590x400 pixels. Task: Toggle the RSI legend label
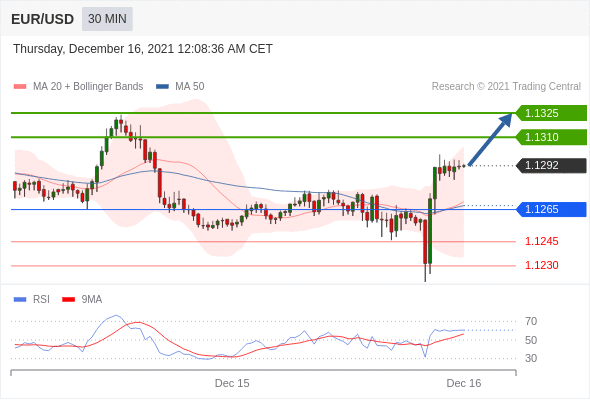tap(41, 300)
